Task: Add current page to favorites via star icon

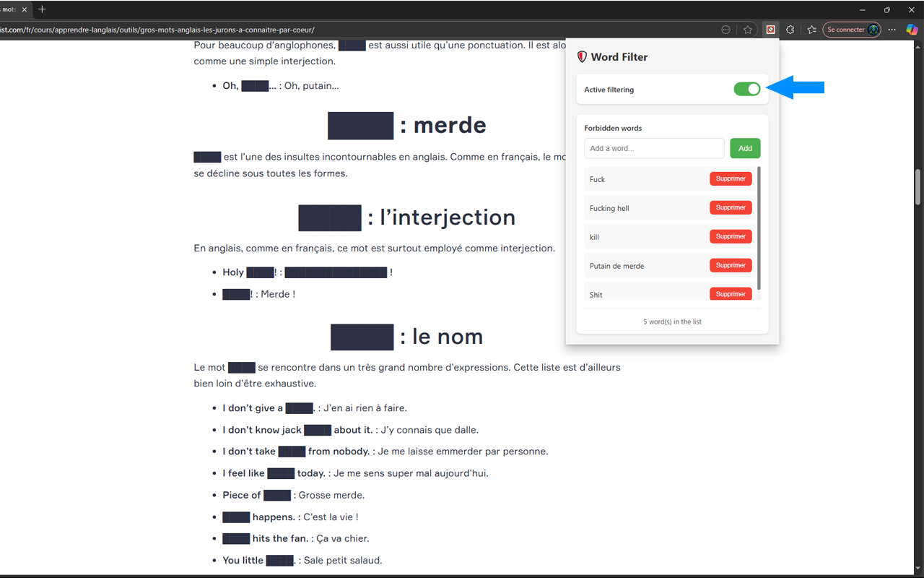Action: pyautogui.click(x=748, y=30)
